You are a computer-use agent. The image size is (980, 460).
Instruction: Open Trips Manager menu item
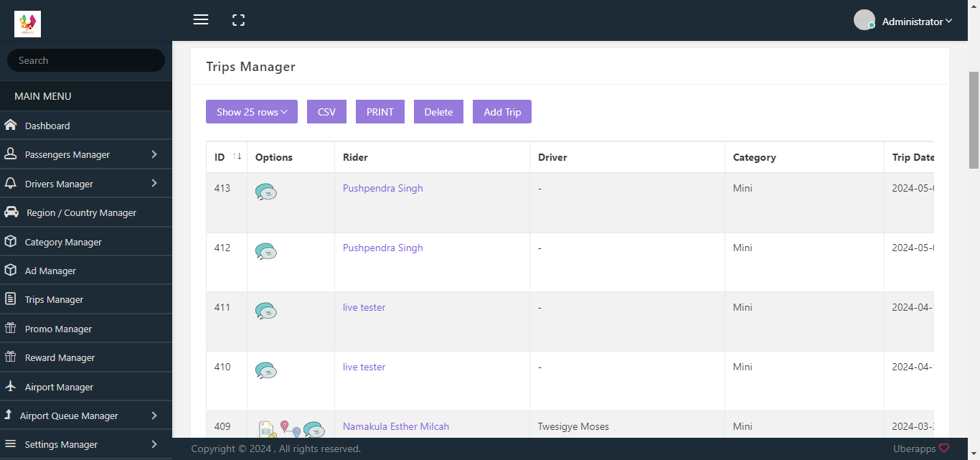coord(86,299)
